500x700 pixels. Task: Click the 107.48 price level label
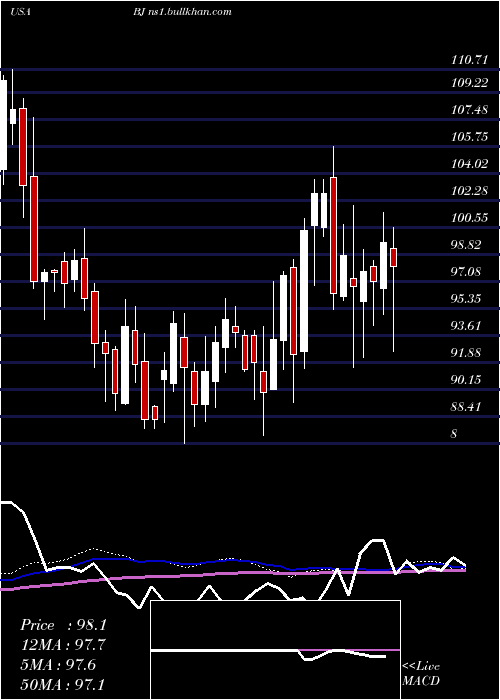pos(469,109)
